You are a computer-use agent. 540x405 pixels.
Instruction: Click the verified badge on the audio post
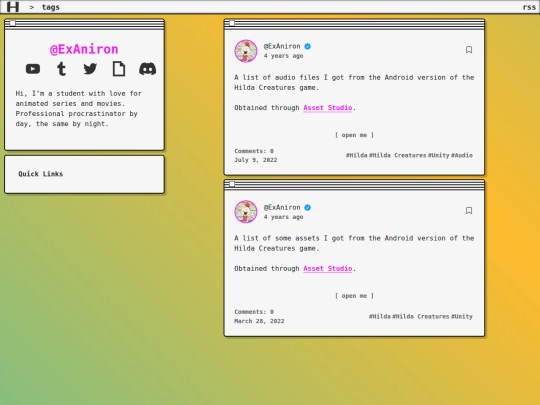click(x=308, y=46)
